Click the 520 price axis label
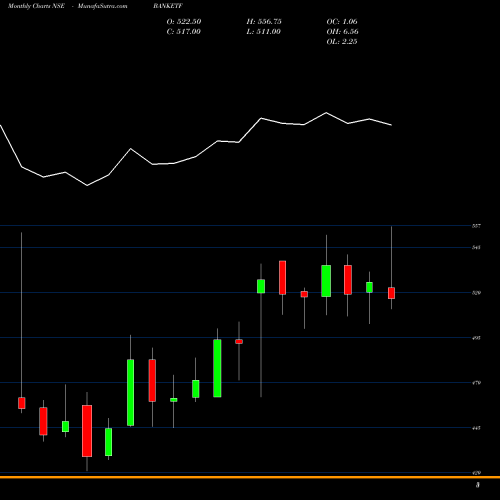This screenshot has height=500, width=500. tap(476, 293)
